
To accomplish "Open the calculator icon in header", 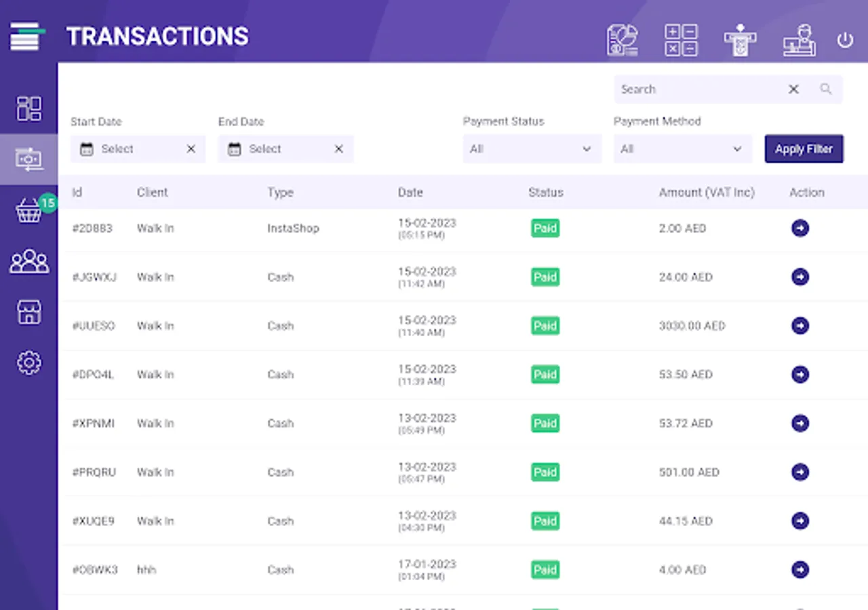I will [x=681, y=40].
